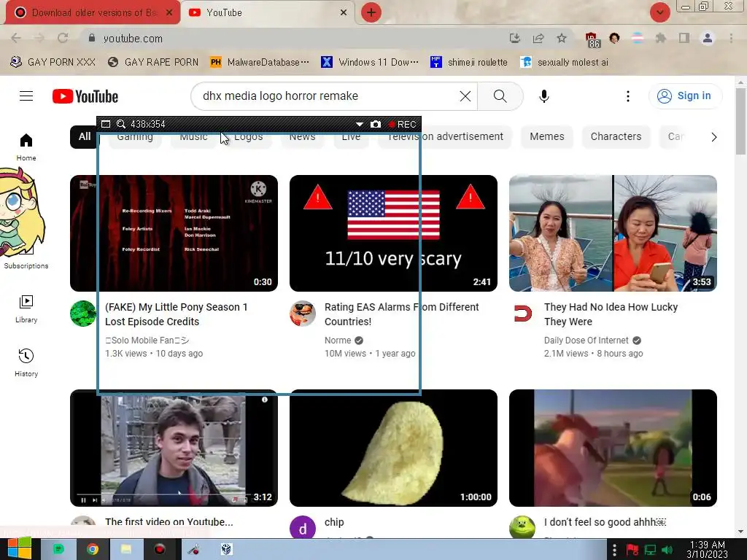The image size is (747, 560).
Task: Open the Windows Start button
Action: (18, 550)
